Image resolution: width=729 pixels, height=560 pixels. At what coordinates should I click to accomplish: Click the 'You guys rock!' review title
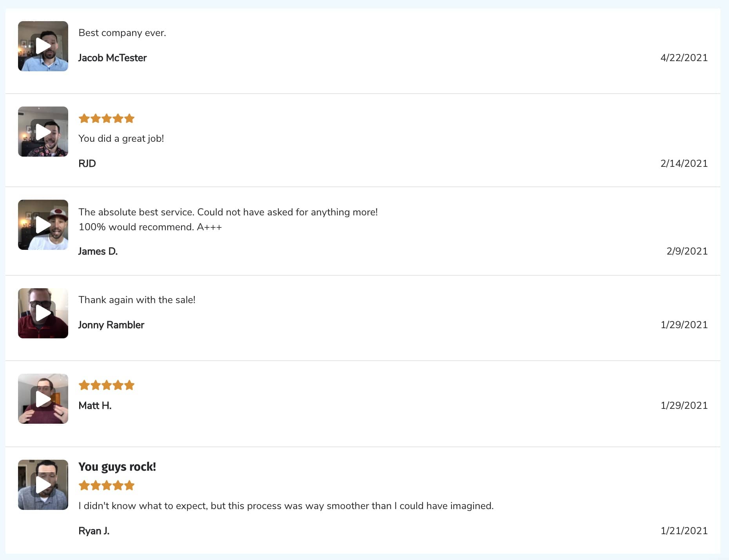(x=117, y=467)
